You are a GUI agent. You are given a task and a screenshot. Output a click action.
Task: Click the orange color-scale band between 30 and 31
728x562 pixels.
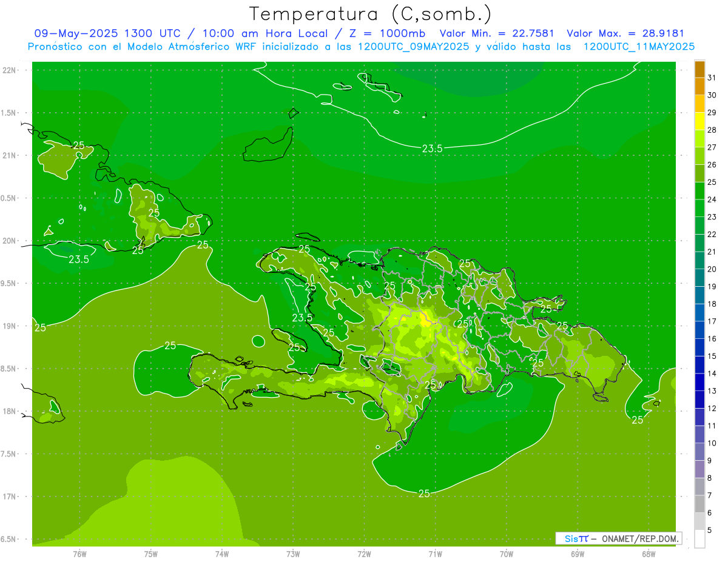point(699,86)
